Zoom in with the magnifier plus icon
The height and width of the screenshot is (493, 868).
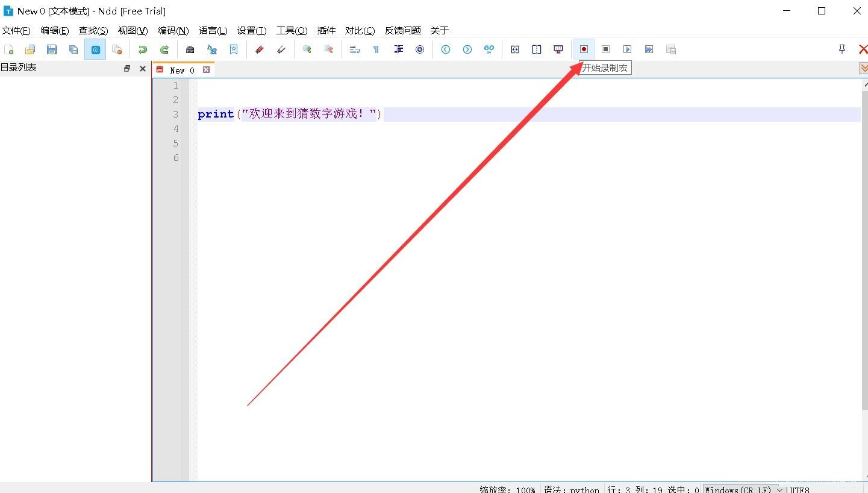point(307,49)
